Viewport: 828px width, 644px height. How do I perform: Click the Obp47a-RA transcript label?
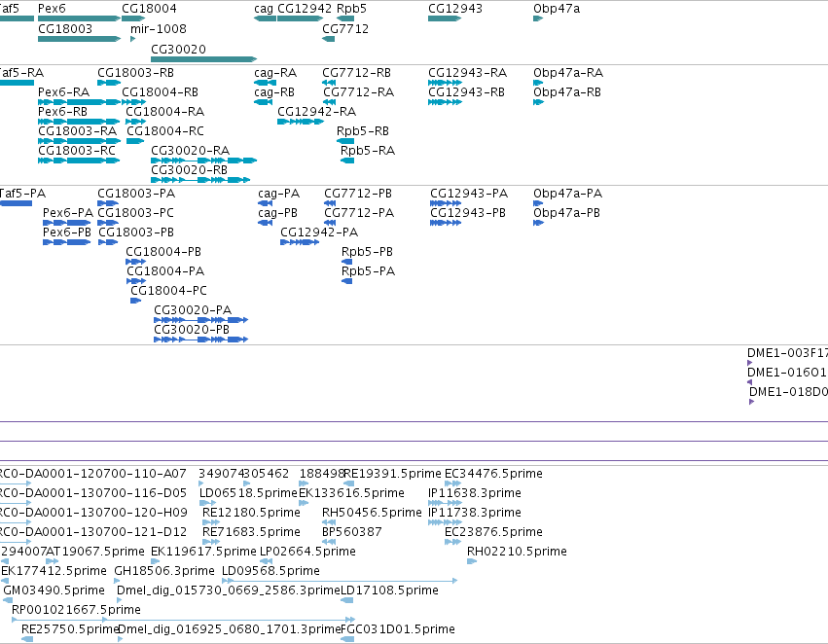pos(568,72)
